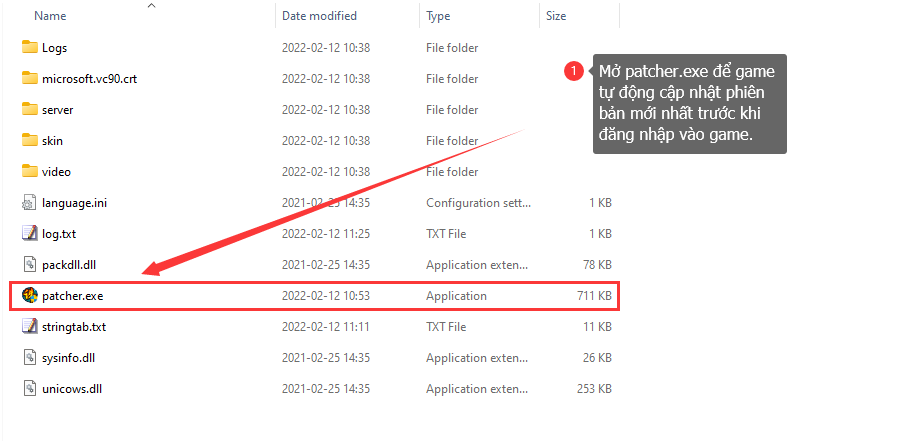Select the server folder name
The image size is (921, 441).
coord(58,110)
